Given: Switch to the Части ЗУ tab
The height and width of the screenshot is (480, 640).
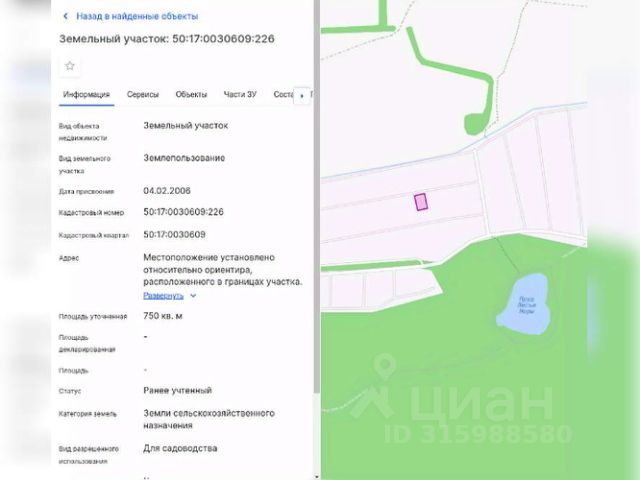Looking at the screenshot, I should [x=240, y=94].
